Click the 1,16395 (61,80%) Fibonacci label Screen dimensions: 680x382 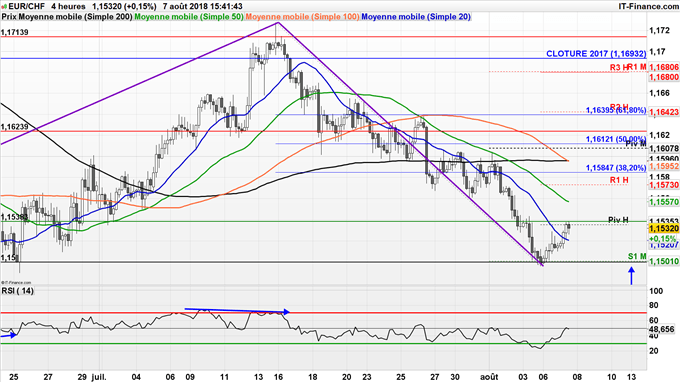coord(616,111)
